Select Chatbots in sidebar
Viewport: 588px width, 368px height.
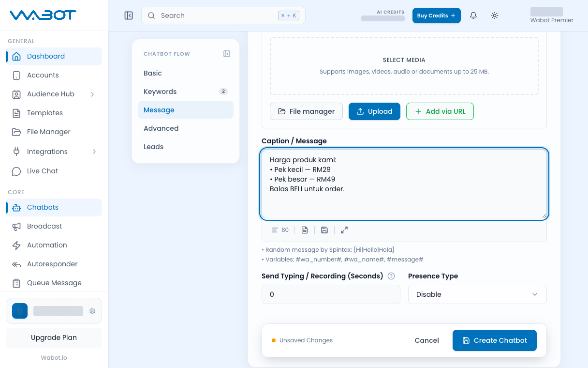54,207
